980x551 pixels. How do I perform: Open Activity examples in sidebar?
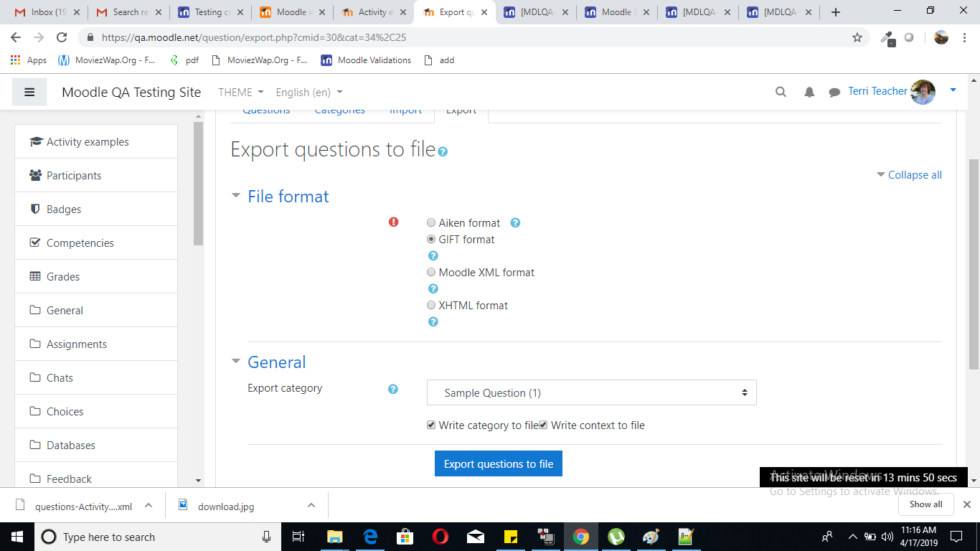[96, 142]
